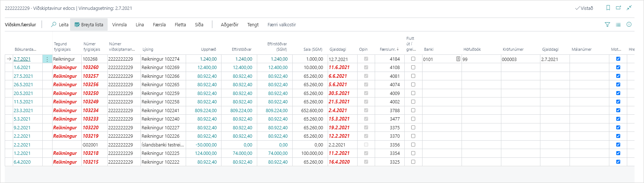Click the list view layout icon
The height and width of the screenshot is (183, 644).
click(618, 24)
